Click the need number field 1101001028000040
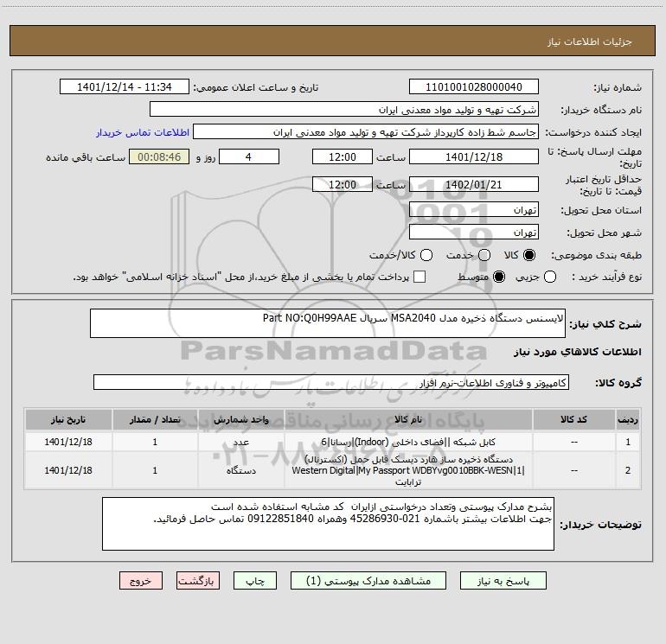 click(474, 87)
